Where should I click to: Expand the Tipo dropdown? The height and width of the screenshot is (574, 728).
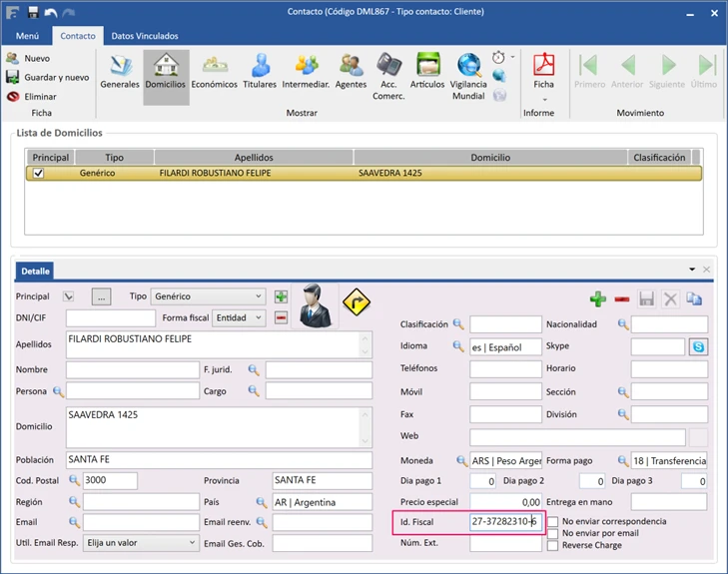259,296
